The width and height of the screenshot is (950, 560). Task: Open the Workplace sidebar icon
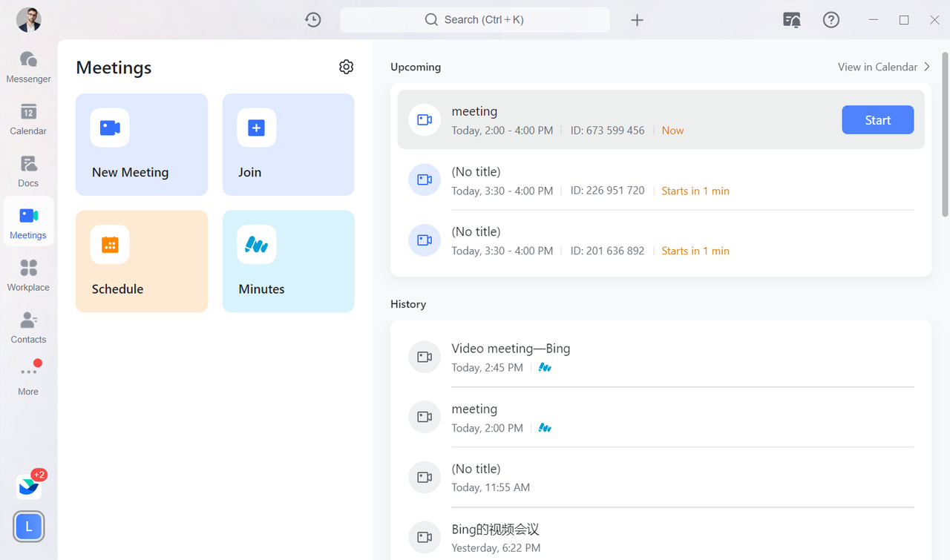click(28, 275)
